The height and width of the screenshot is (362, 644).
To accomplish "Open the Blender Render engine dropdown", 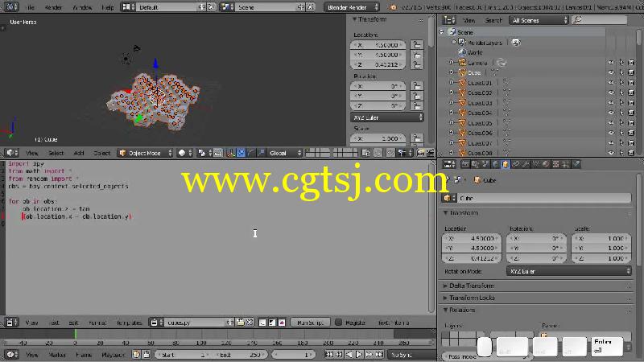I will (x=352, y=7).
